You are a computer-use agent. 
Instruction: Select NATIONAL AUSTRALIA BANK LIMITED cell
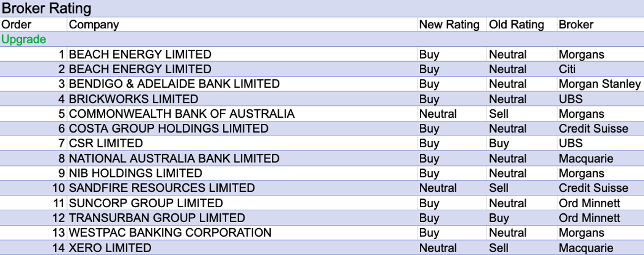click(174, 159)
